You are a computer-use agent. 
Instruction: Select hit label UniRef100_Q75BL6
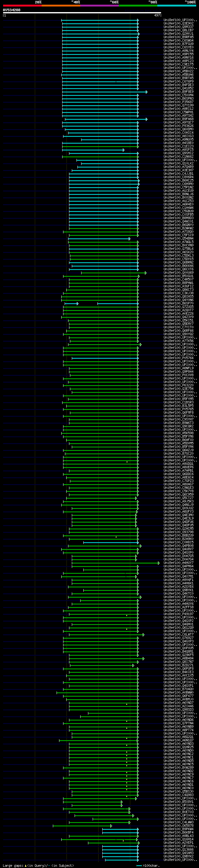(179, 249)
